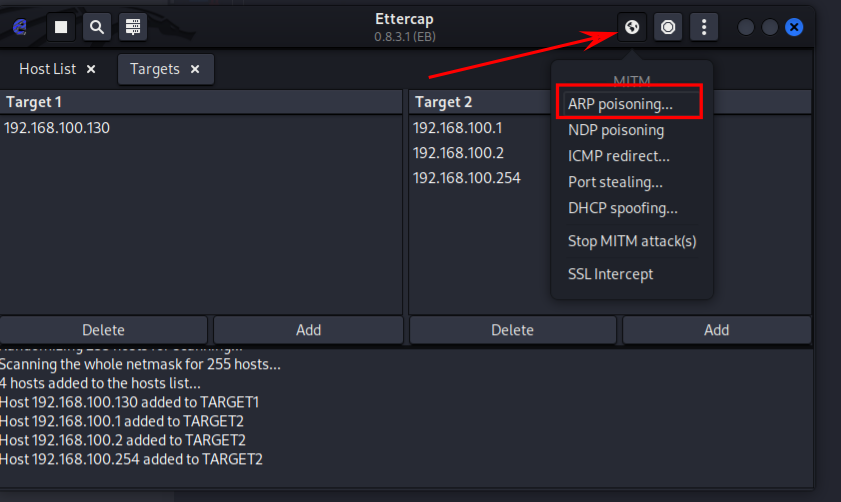Scan for hosts using magnifier icon

pyautogui.click(x=97, y=27)
